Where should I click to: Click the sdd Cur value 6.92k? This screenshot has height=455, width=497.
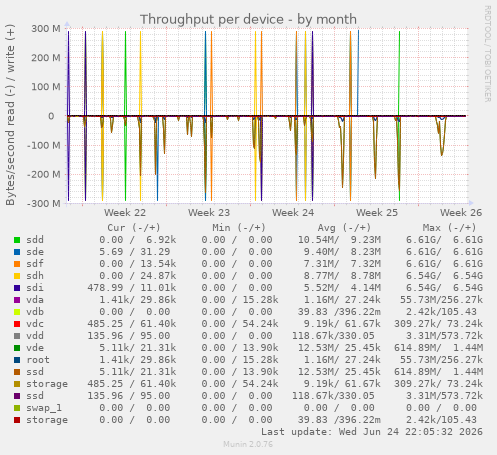tap(161, 240)
